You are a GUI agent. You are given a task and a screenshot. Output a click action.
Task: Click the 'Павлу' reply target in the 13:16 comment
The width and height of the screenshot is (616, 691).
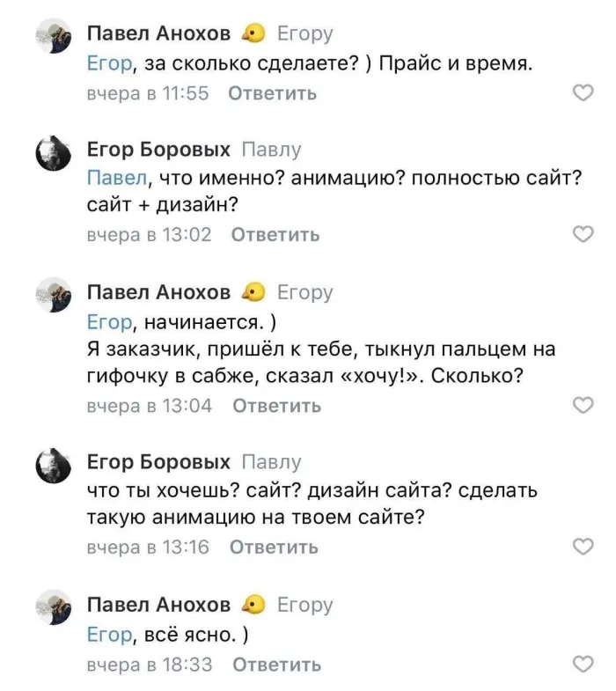pos(270,461)
